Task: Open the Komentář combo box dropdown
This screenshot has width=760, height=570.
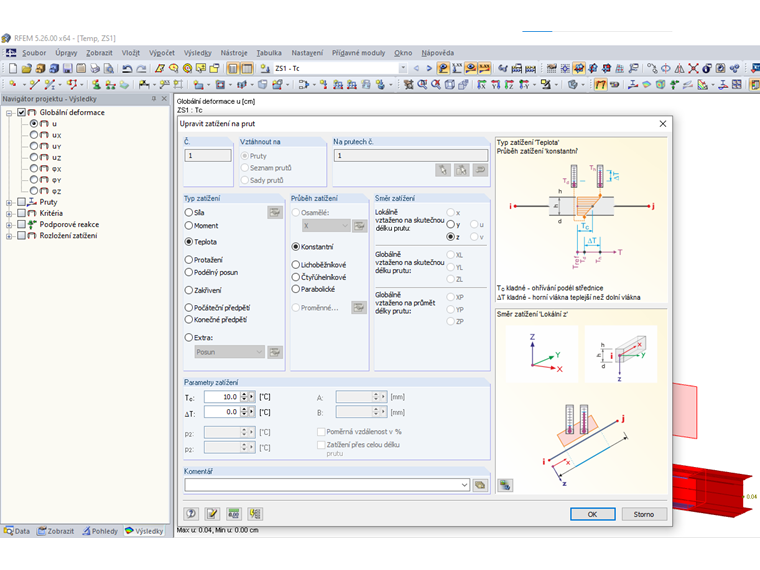Action: click(464, 485)
